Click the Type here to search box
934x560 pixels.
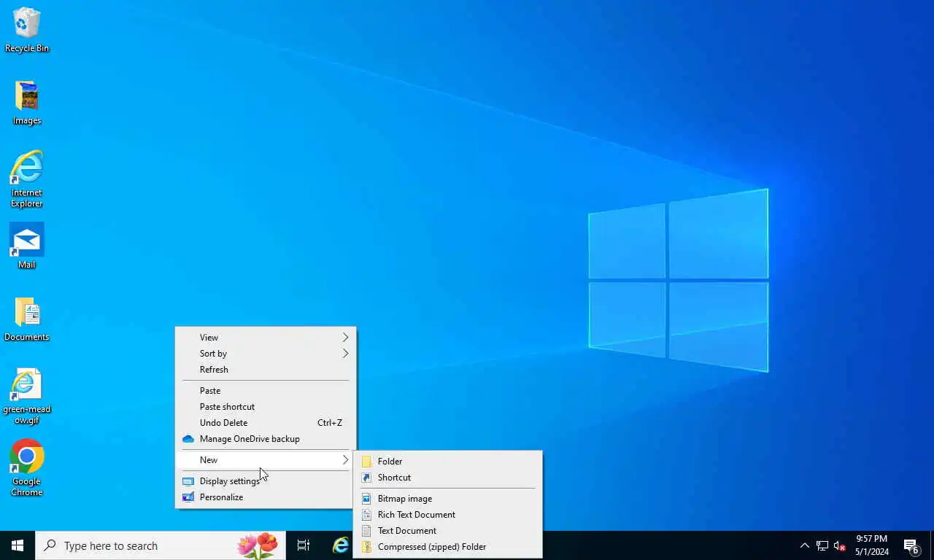coord(161,545)
